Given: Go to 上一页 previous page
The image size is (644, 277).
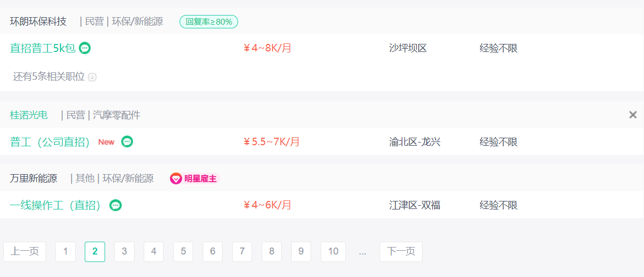Looking at the screenshot, I should pos(25,252).
